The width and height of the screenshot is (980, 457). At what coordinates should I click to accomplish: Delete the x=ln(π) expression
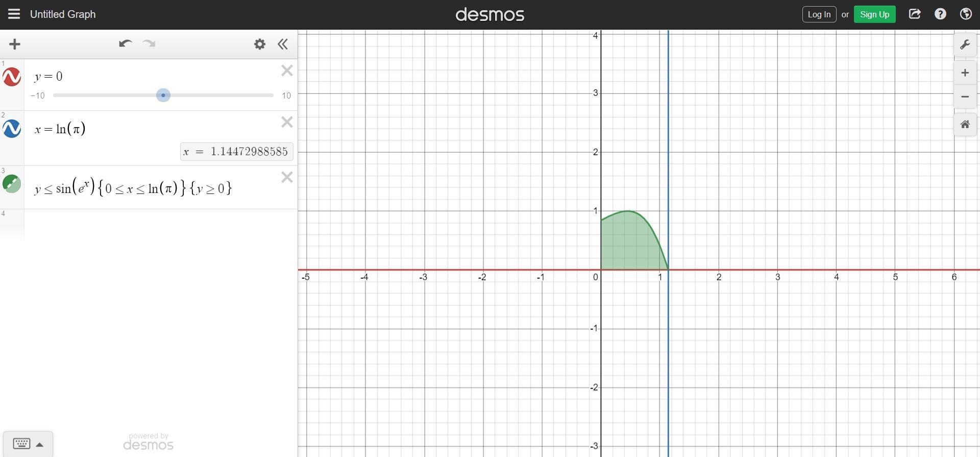click(287, 122)
